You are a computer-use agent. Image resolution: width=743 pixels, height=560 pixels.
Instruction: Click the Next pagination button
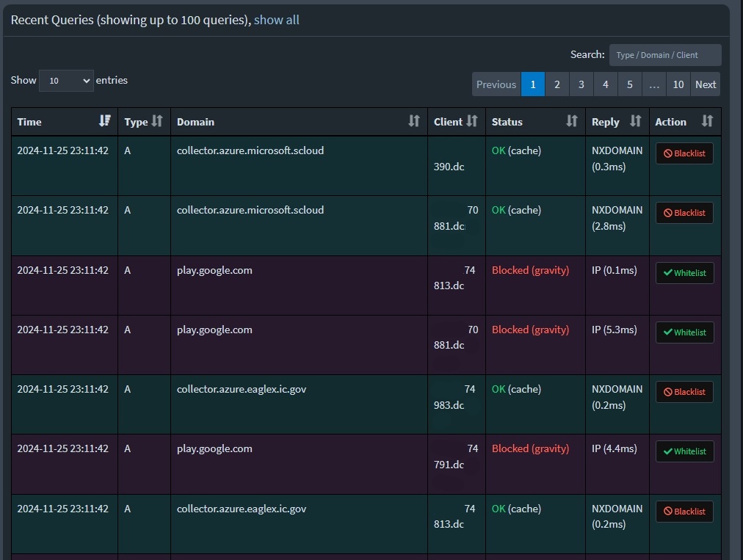(705, 84)
